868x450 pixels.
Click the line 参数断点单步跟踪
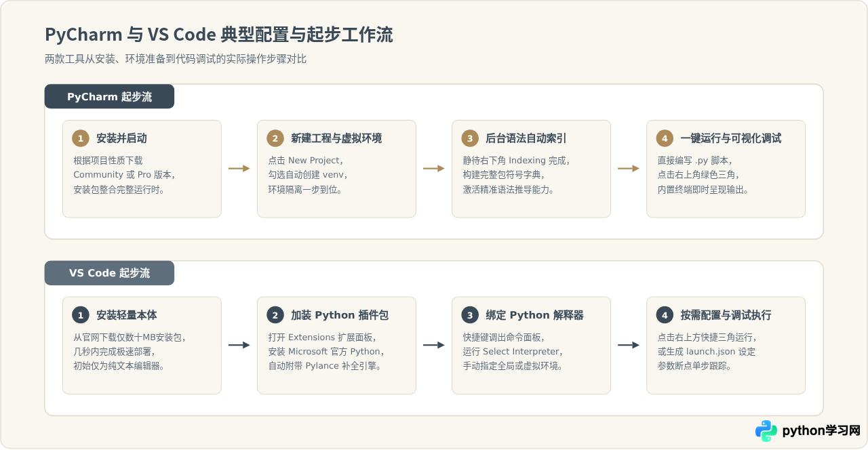click(694, 366)
